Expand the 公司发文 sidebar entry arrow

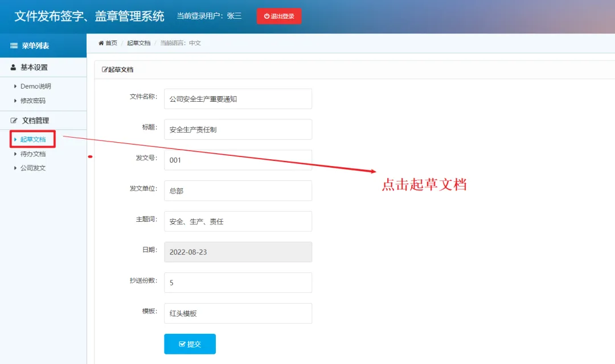(15, 168)
